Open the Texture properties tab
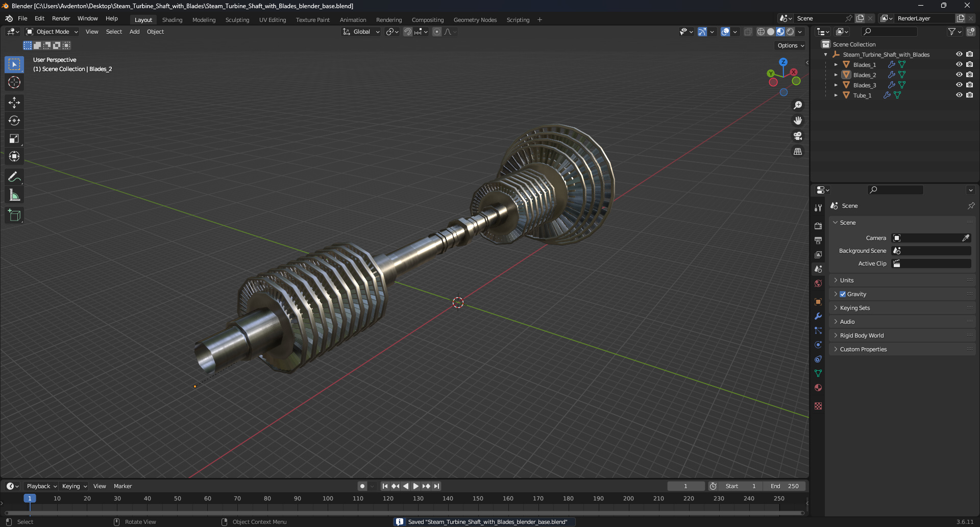 click(x=818, y=406)
